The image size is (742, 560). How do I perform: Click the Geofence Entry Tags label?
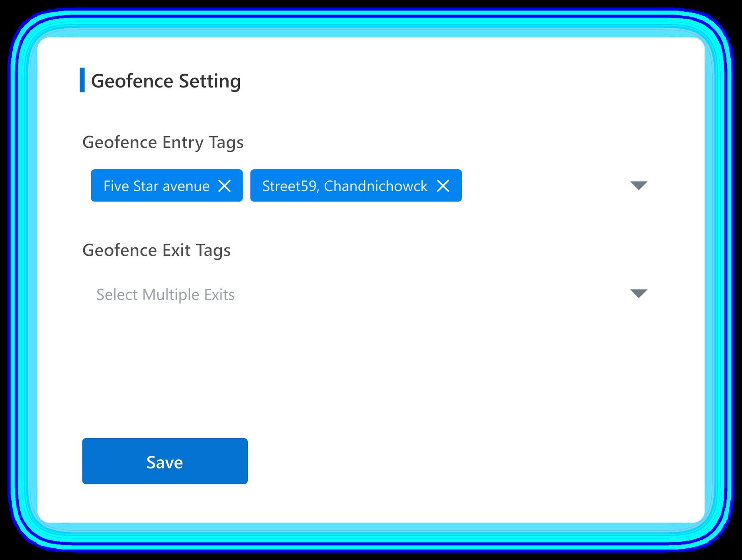coord(163,143)
